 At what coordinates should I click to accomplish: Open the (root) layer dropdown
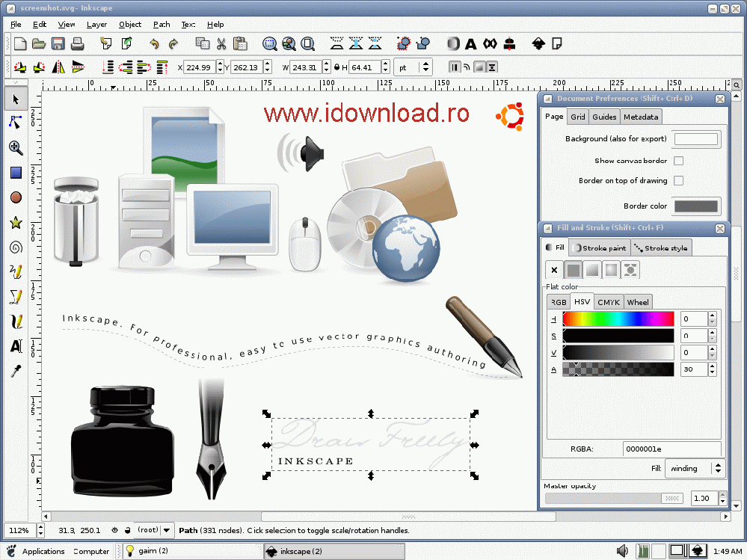coord(153,530)
